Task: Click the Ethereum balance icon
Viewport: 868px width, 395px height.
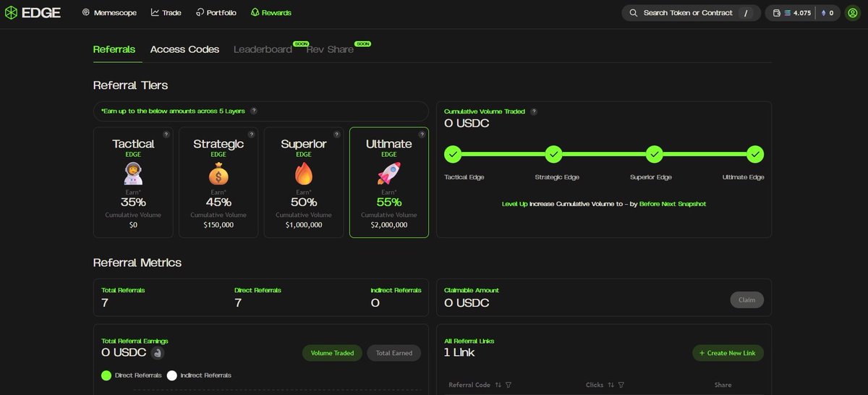Action: 822,13
